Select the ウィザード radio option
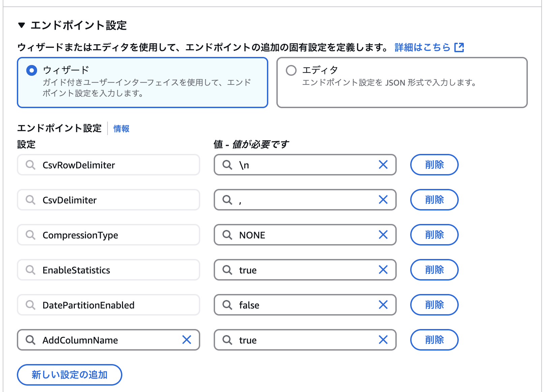544x392 pixels. point(32,70)
